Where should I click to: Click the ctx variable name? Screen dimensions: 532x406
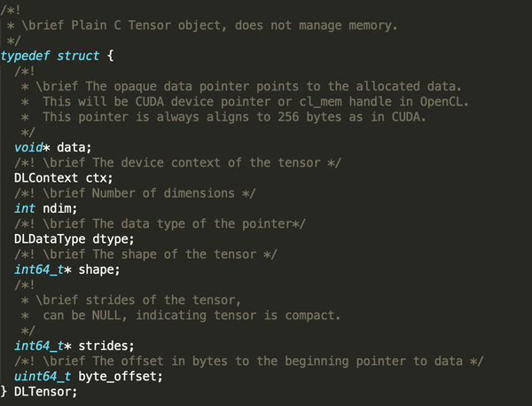tap(98, 177)
